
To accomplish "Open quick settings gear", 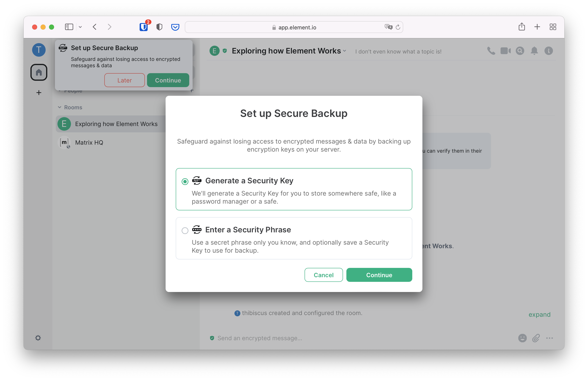I will tap(38, 338).
